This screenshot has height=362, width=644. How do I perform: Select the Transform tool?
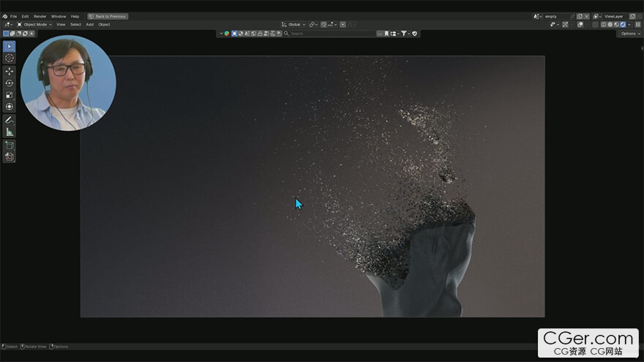coord(10,107)
